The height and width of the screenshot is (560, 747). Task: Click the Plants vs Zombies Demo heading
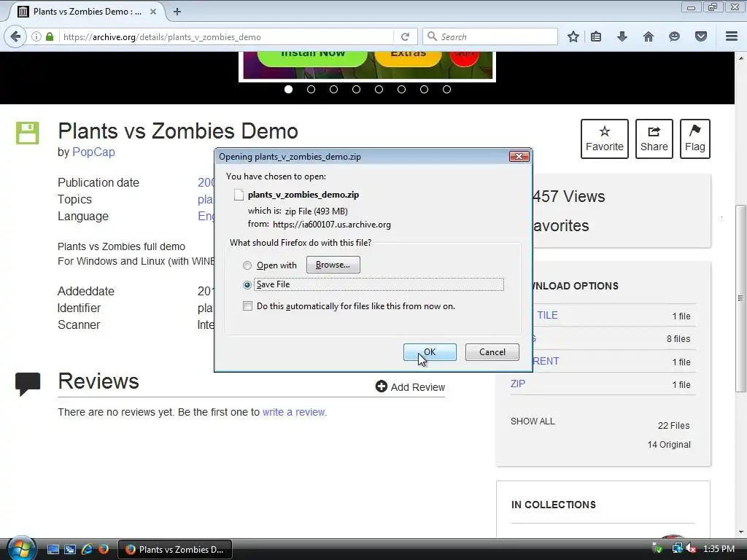pyautogui.click(x=178, y=131)
